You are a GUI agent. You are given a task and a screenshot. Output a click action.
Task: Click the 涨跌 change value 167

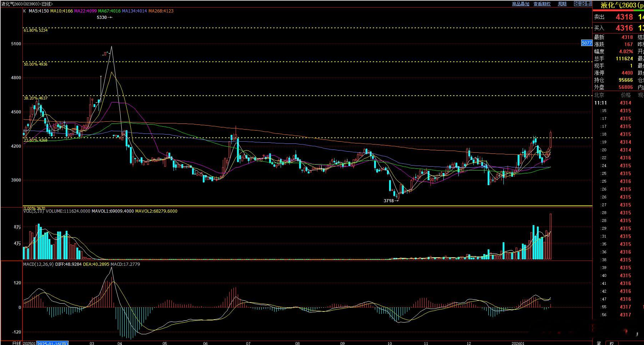(x=629, y=44)
